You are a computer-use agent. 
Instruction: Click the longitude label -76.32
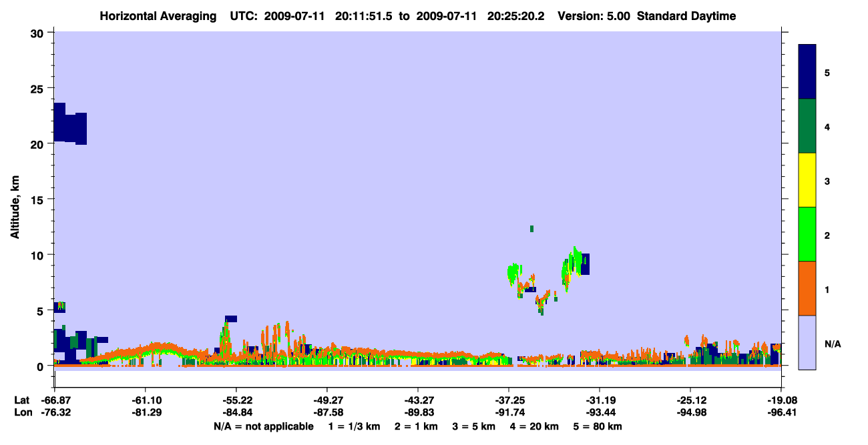click(x=55, y=413)
